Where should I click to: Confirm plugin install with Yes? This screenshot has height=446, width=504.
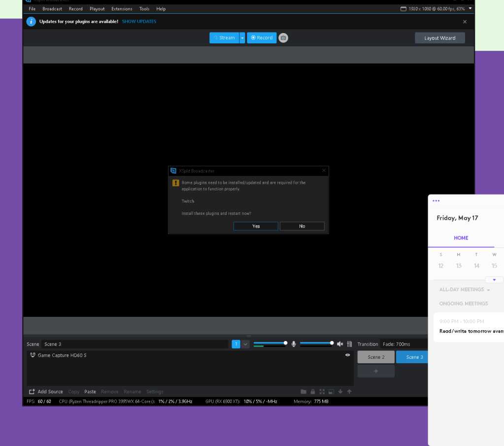256,226
